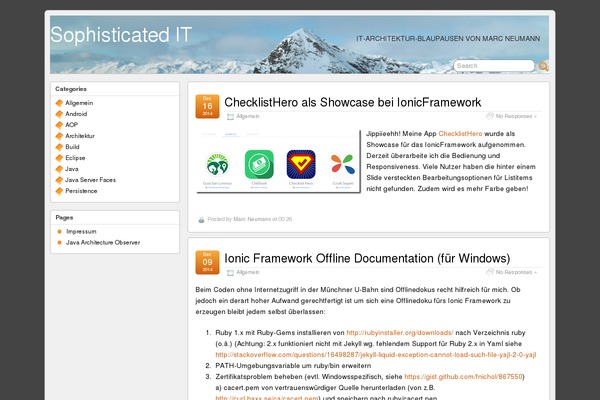Click the orange bullet beside Java category

tap(59, 169)
